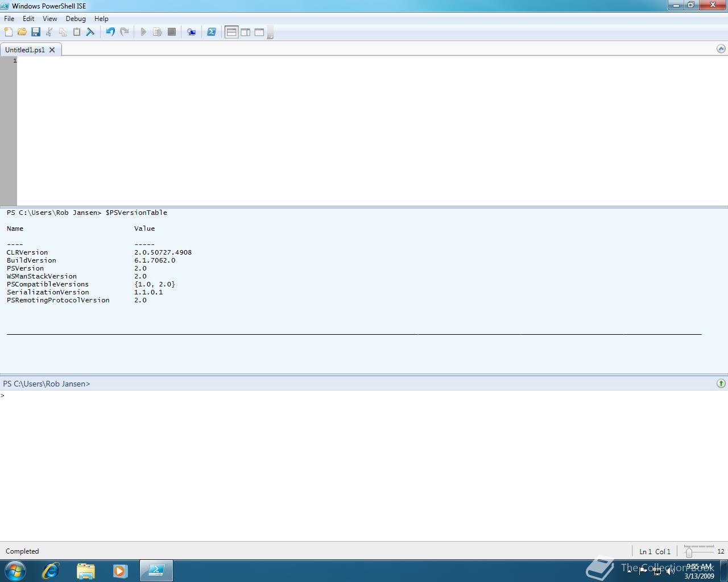
Task: Show hidden tray icons arrow
Action: pos(629,571)
